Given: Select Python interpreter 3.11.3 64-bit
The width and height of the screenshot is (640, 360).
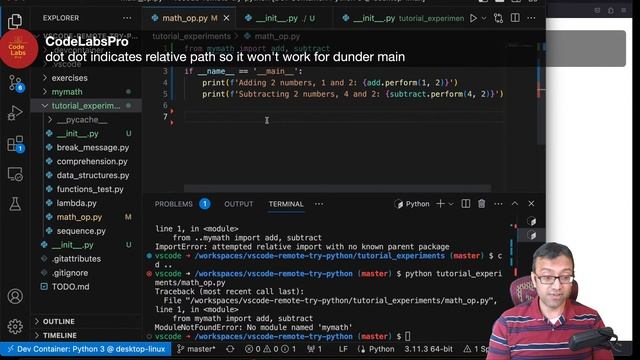Looking at the screenshot, I should (x=428, y=349).
